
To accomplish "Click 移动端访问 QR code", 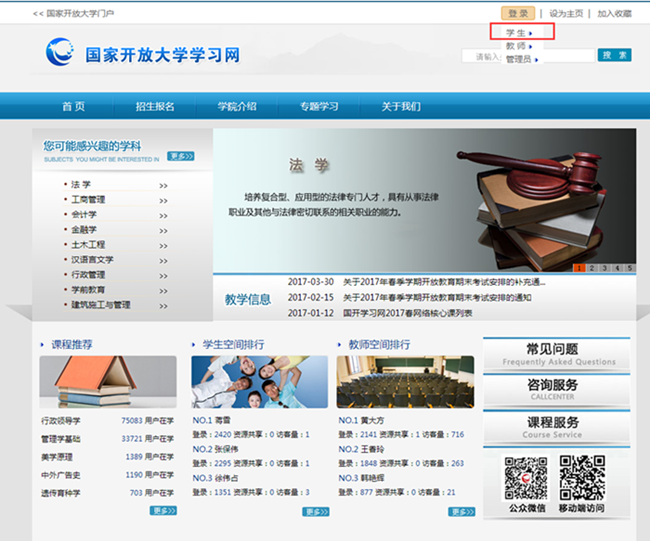I will point(582,478).
